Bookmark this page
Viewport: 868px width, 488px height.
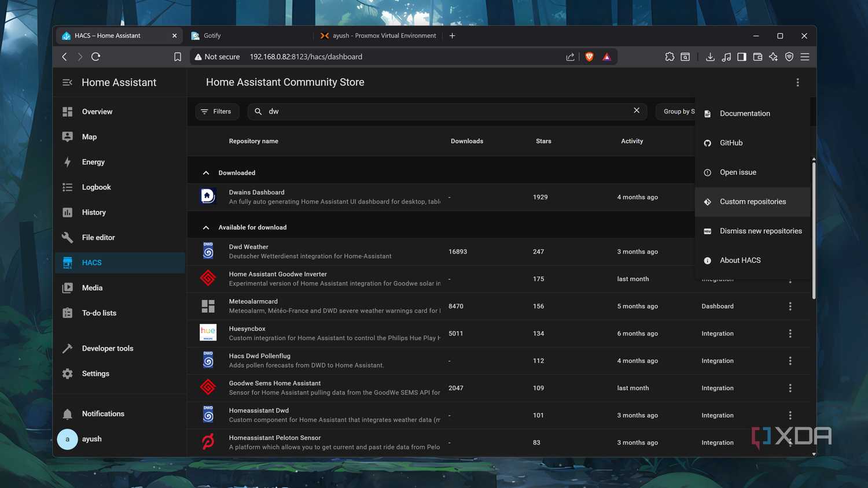click(178, 57)
